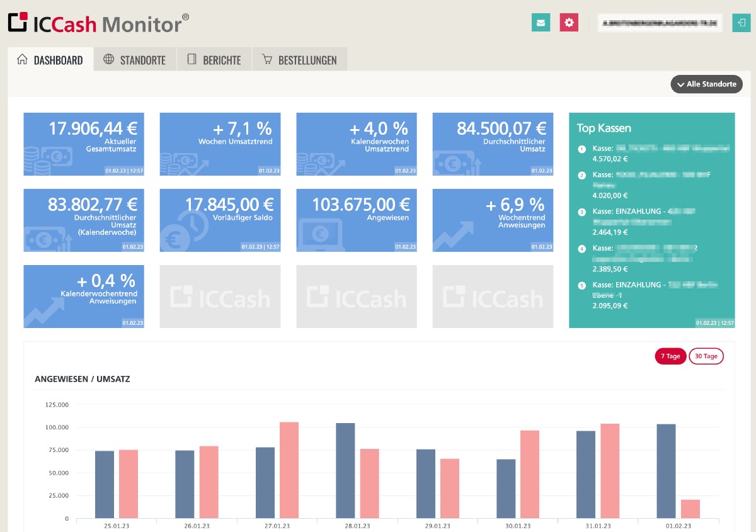Screen dimensions: 756x532
Task: Select Top Kassen entry with 2.095,09 €
Action: click(x=653, y=295)
